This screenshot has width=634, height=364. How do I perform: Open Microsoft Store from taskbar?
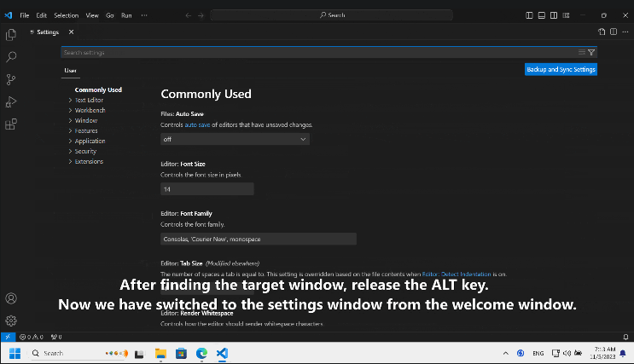click(181, 354)
